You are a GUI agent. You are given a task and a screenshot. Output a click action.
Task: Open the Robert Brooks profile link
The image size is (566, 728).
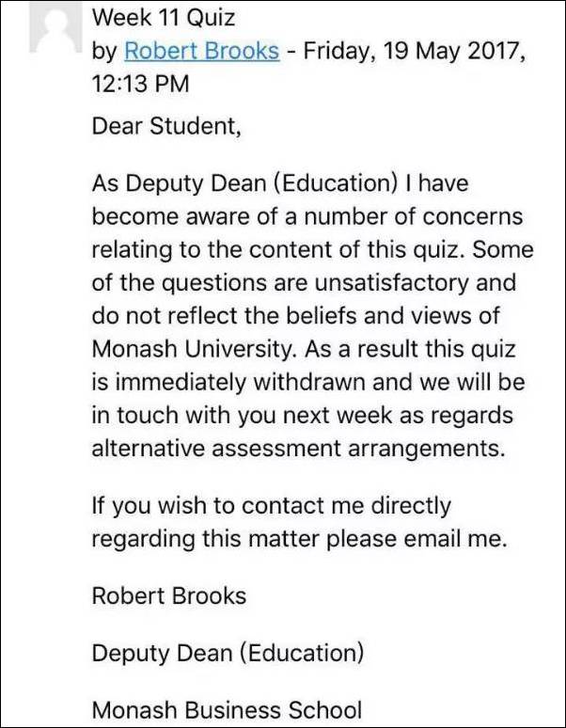(201, 50)
